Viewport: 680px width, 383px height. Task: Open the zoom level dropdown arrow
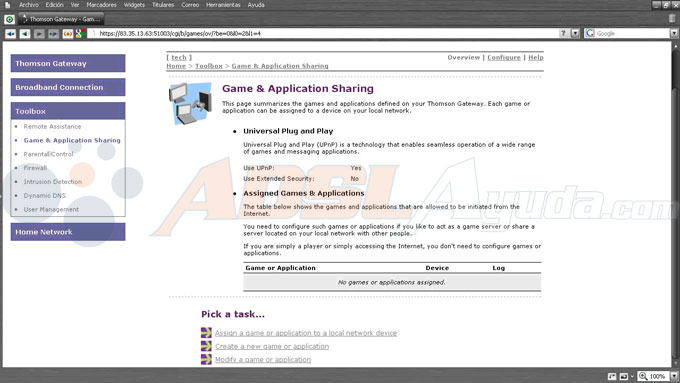(673, 376)
